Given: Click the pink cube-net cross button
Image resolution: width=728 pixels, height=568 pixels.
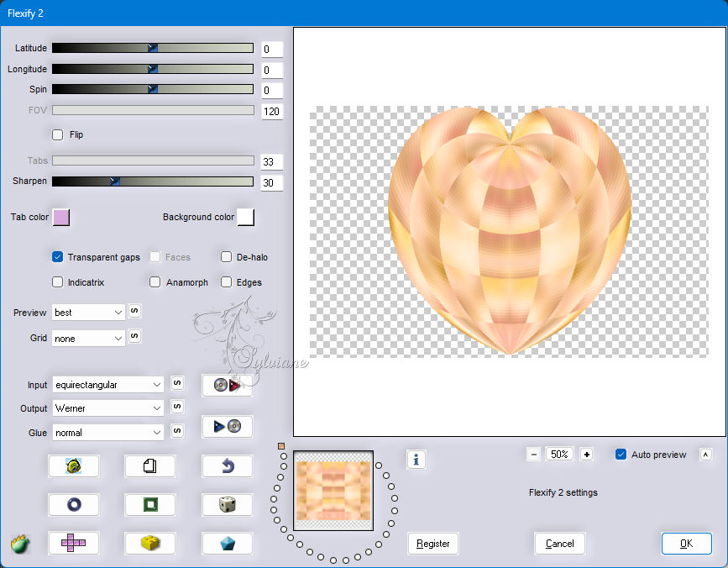Looking at the screenshot, I should pos(73,543).
